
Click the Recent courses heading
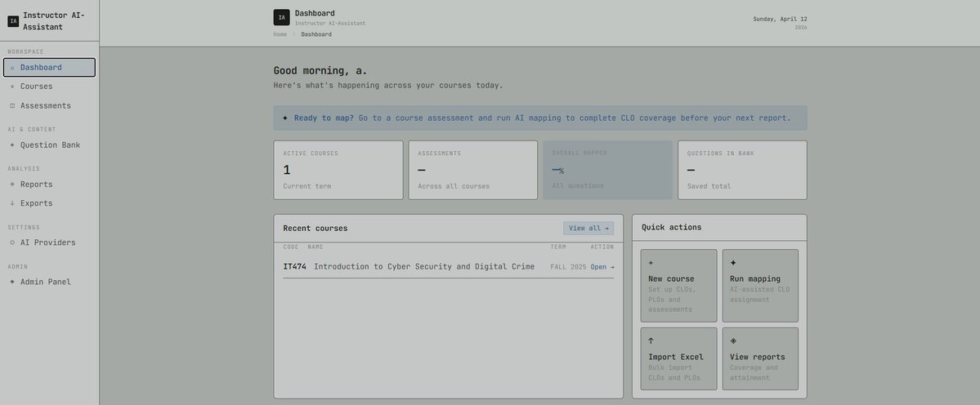pos(315,229)
